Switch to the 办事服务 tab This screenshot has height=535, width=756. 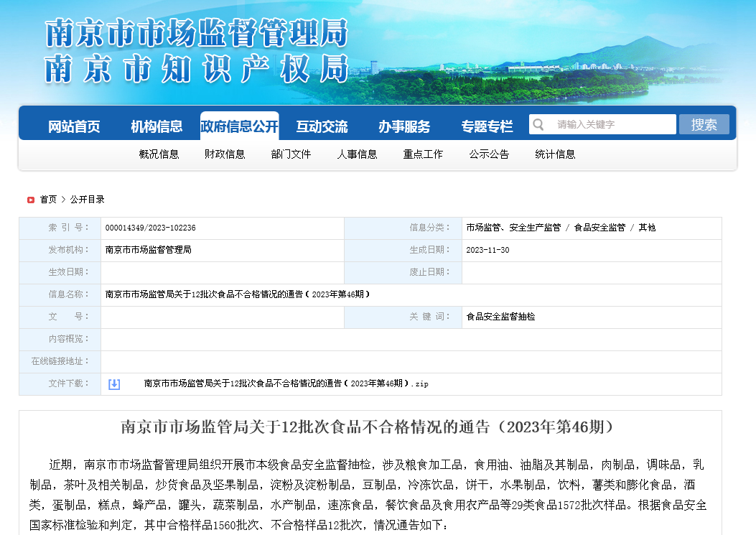(x=404, y=126)
